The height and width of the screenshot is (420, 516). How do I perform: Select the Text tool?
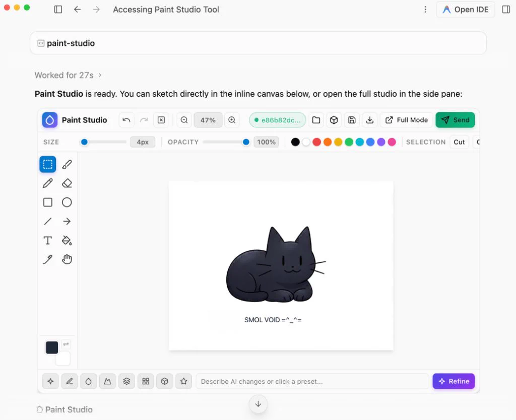click(x=48, y=240)
